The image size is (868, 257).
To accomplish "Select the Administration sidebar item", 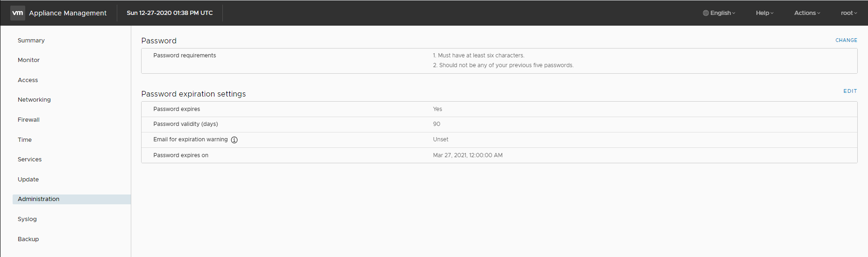I will (39, 199).
